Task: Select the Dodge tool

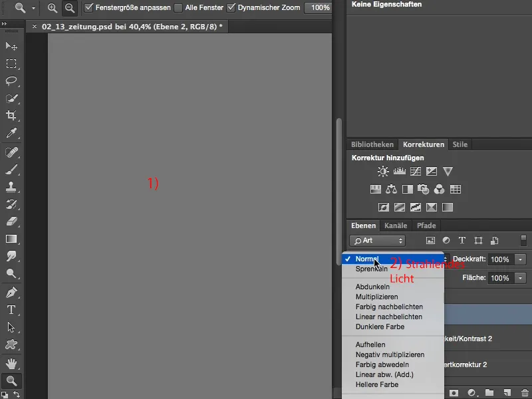Action: tap(11, 273)
